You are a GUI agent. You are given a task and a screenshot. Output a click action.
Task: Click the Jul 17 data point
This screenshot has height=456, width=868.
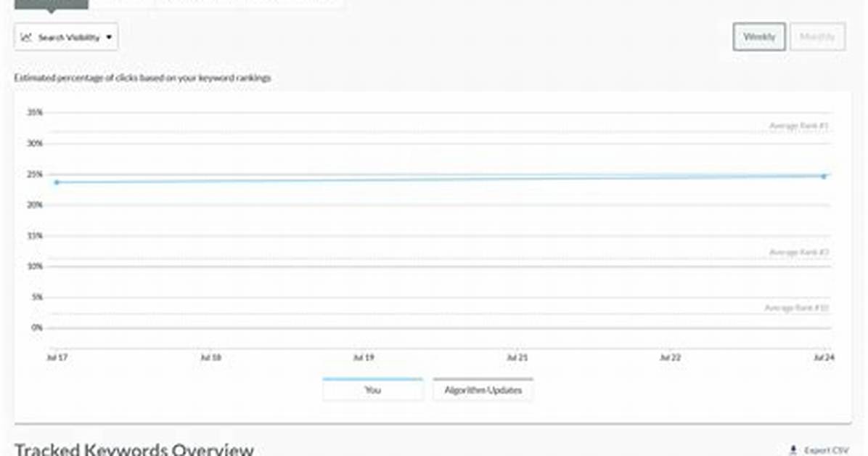tap(57, 182)
